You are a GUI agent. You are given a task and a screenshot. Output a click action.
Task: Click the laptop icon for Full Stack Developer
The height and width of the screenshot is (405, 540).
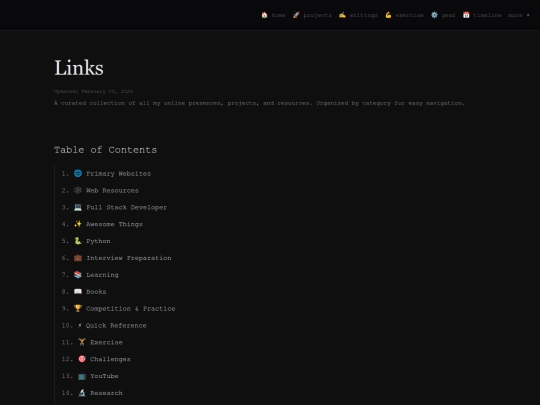point(78,207)
